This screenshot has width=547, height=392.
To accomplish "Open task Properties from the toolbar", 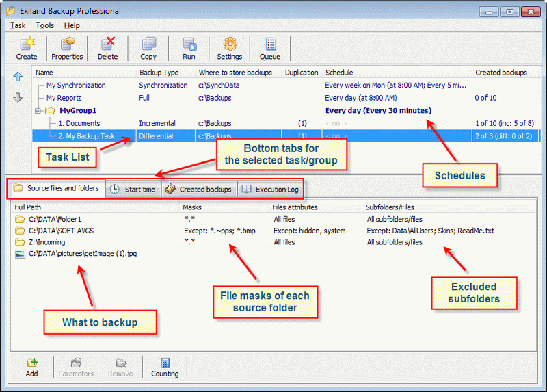I will (67, 48).
